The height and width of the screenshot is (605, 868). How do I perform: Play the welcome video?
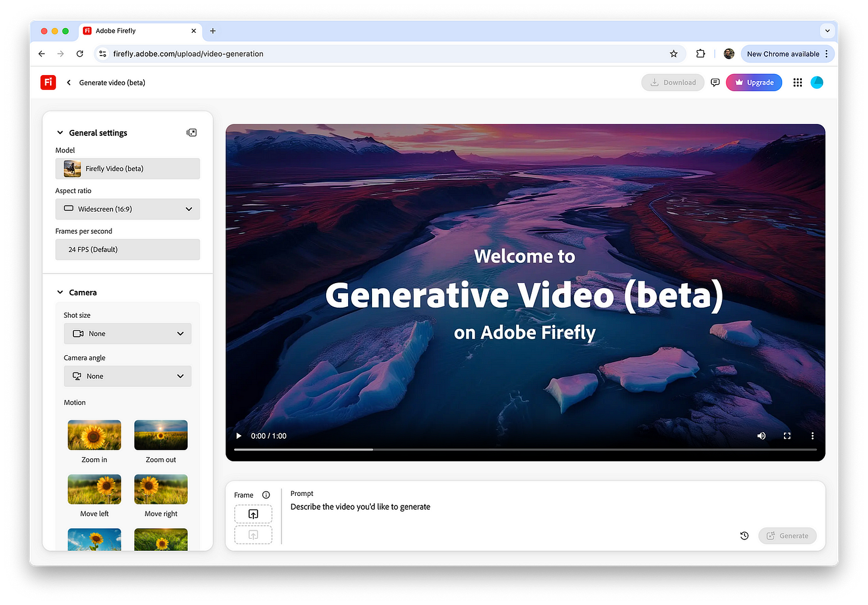coord(239,436)
